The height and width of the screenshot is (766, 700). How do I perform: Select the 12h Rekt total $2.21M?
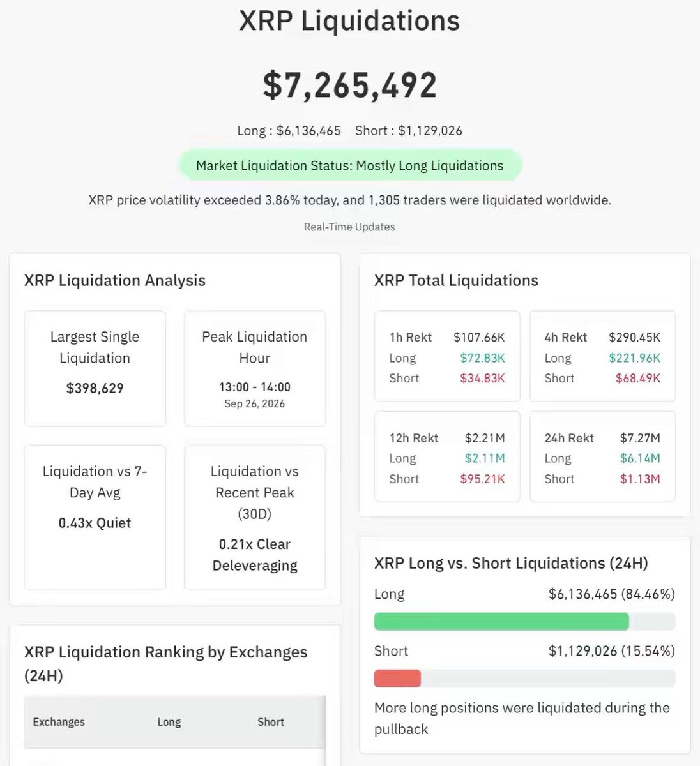pyautogui.click(x=485, y=438)
